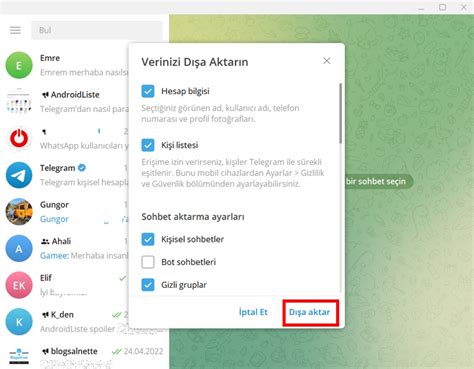Uncheck the Kişisel sohbetler checkbox

148,239
